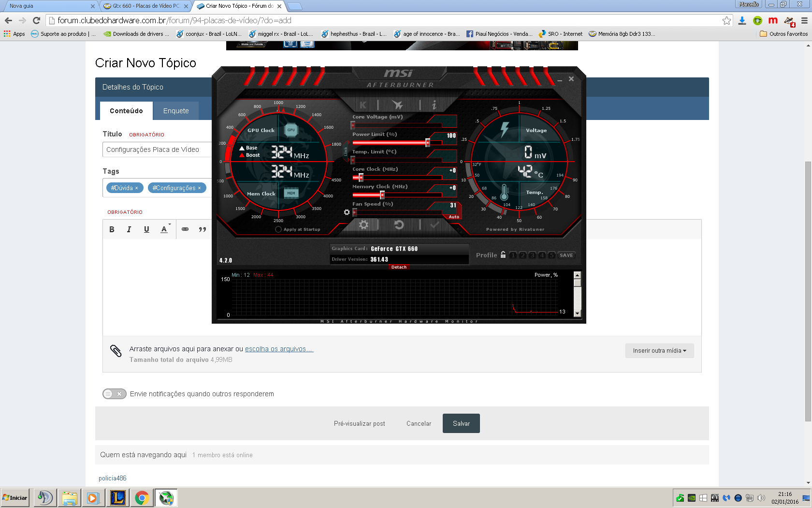Toggle notifications when others reply switch
812x508 pixels.
(x=115, y=394)
